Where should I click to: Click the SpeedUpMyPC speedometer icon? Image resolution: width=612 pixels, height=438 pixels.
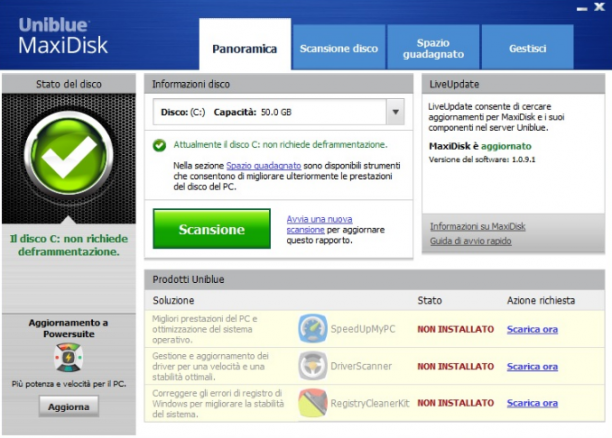(x=313, y=329)
